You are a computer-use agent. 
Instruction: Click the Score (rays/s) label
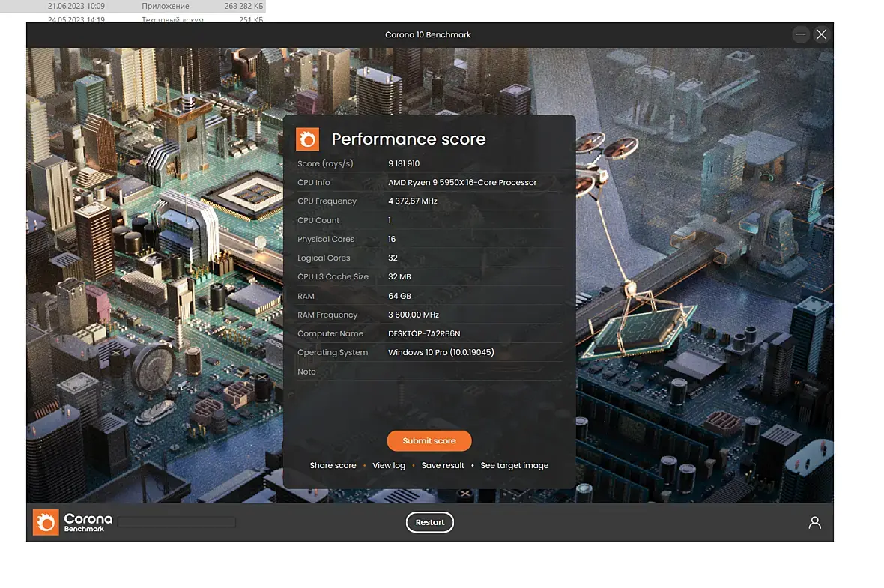pyautogui.click(x=325, y=163)
